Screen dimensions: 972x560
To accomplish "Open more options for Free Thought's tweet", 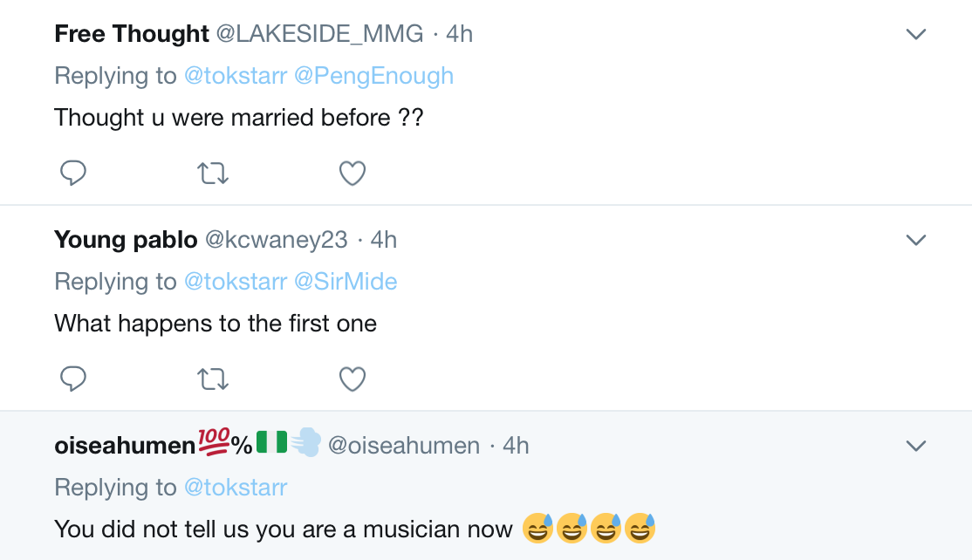I will pos(915,35).
